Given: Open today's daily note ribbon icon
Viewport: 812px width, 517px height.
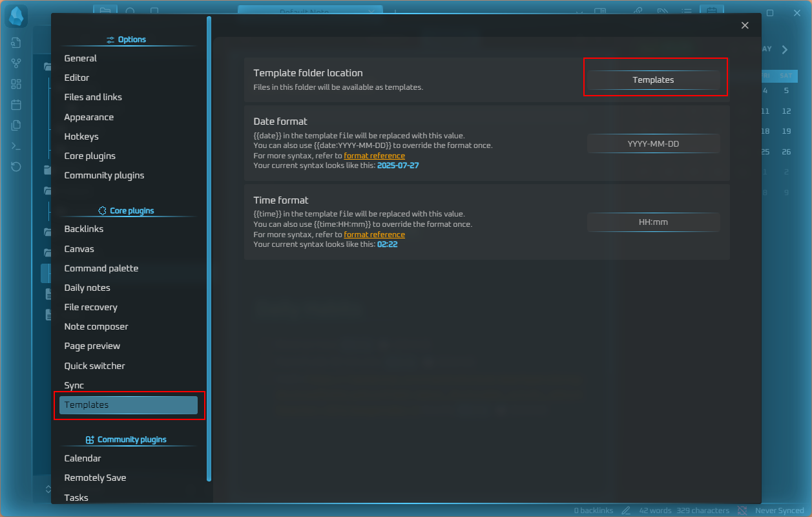Looking at the screenshot, I should 17,105.
